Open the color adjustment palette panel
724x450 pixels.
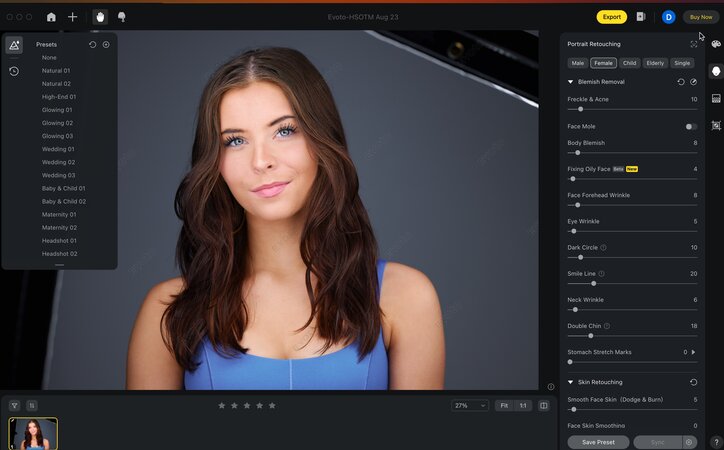tap(716, 44)
